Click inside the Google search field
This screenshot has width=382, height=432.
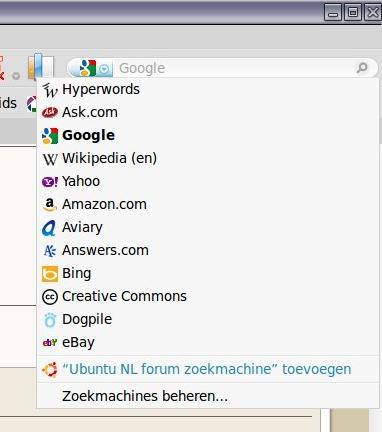(x=235, y=68)
